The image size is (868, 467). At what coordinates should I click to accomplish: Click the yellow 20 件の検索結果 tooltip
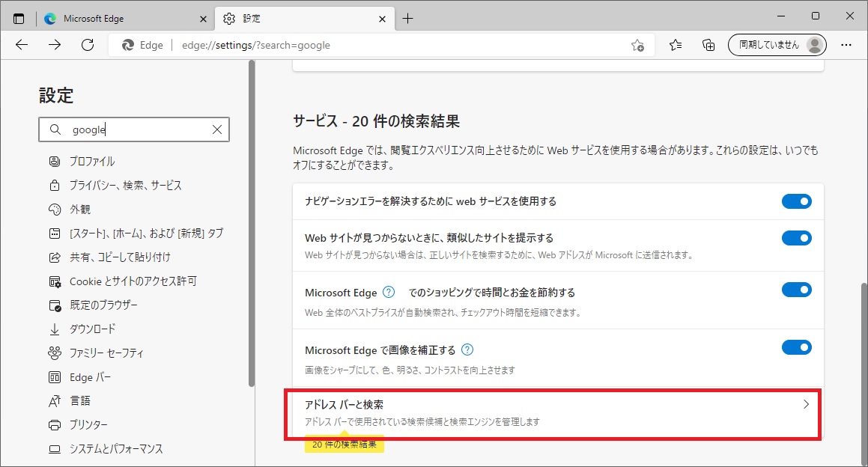coord(345,444)
